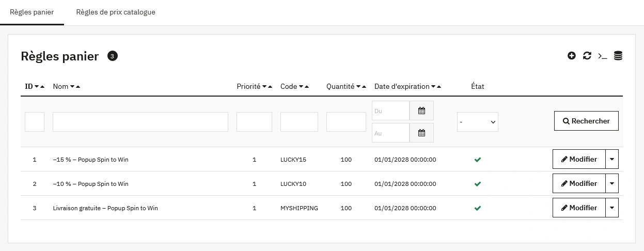
Task: Select the MYSHIPPING code cell
Action: [299, 208]
